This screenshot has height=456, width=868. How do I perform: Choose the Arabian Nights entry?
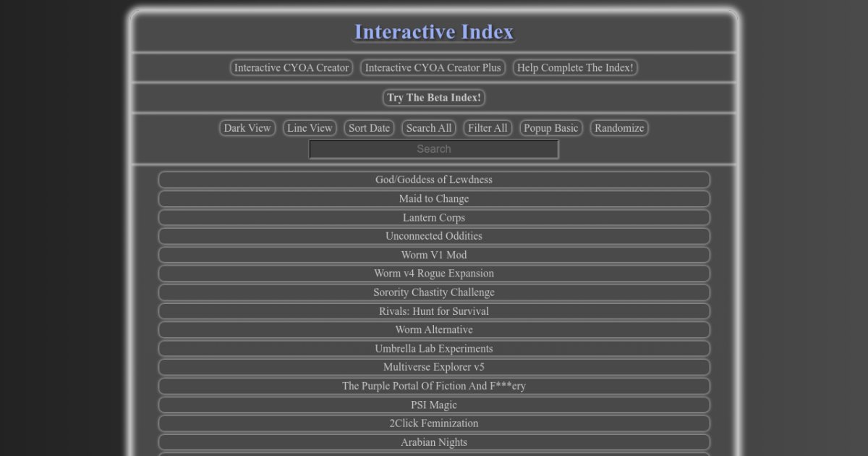click(434, 442)
